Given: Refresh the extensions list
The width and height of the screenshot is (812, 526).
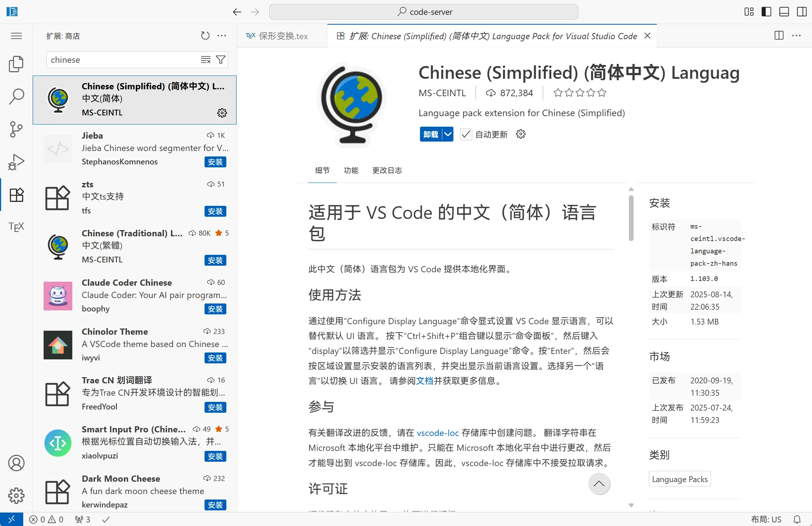Looking at the screenshot, I should pyautogui.click(x=205, y=36).
